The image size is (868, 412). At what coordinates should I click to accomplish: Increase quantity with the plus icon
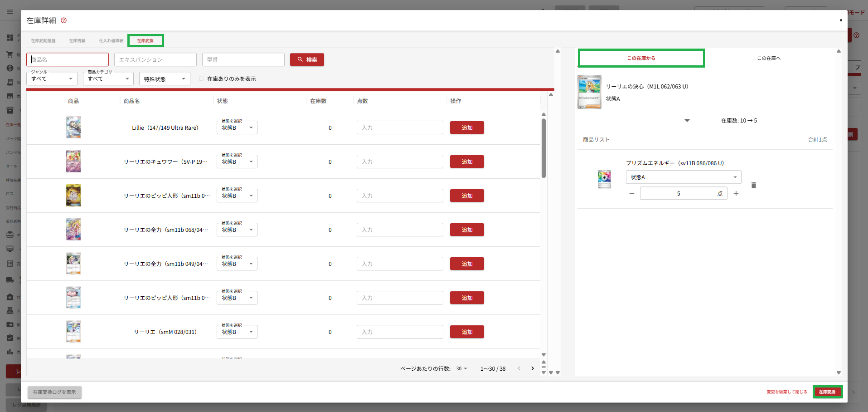(736, 194)
